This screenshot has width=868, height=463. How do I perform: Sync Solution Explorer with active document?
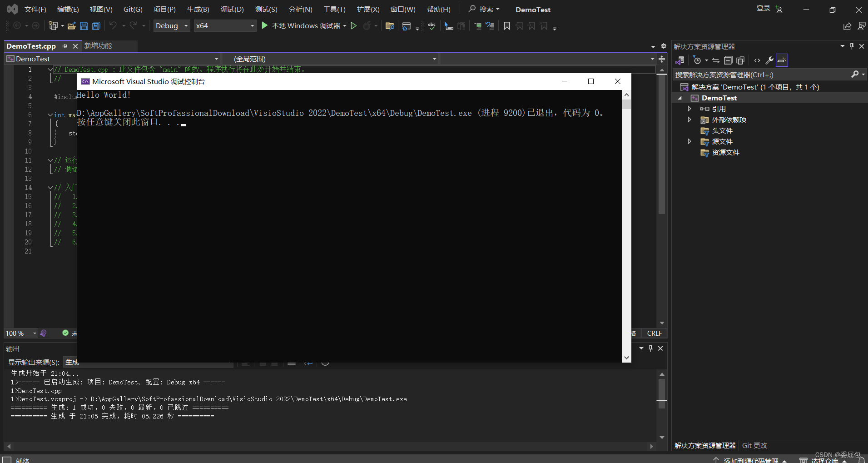[x=715, y=60]
